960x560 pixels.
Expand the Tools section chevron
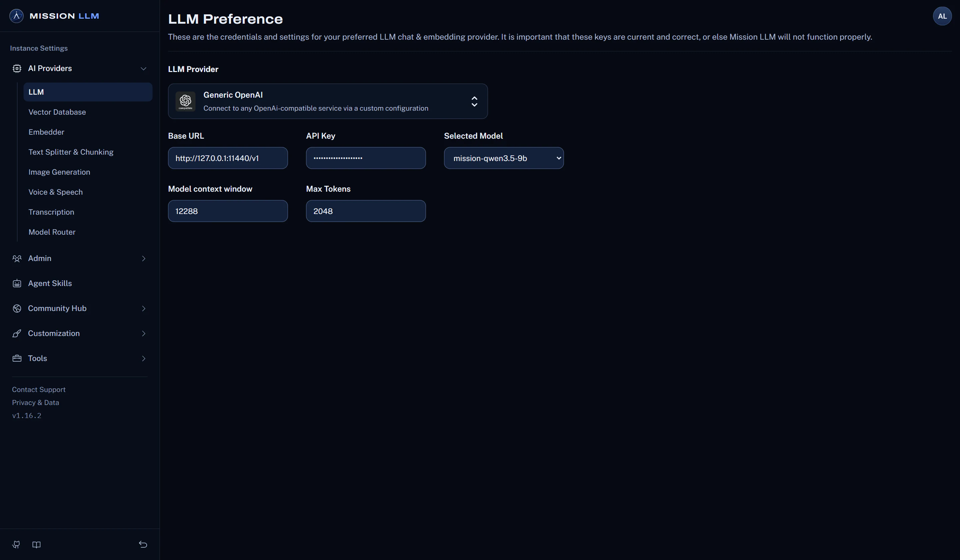(144, 358)
